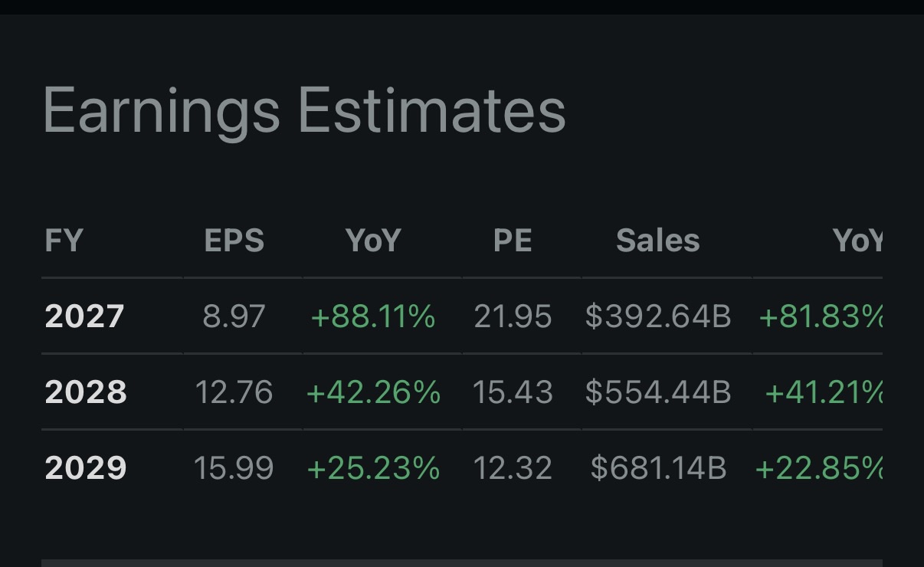
Task: Select the 15.43 PE value
Action: coord(513,392)
